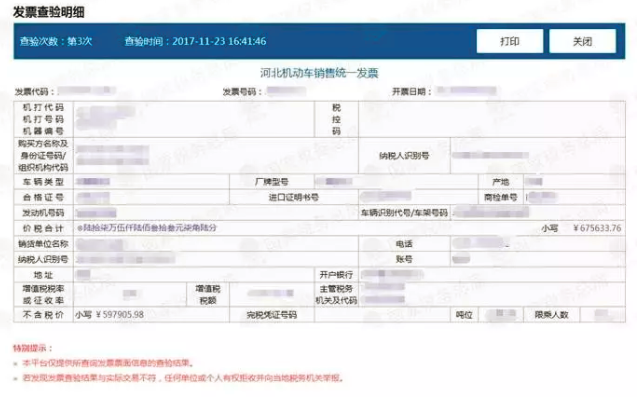Click the 特别提示 red notice heading

pyautogui.click(x=29, y=346)
